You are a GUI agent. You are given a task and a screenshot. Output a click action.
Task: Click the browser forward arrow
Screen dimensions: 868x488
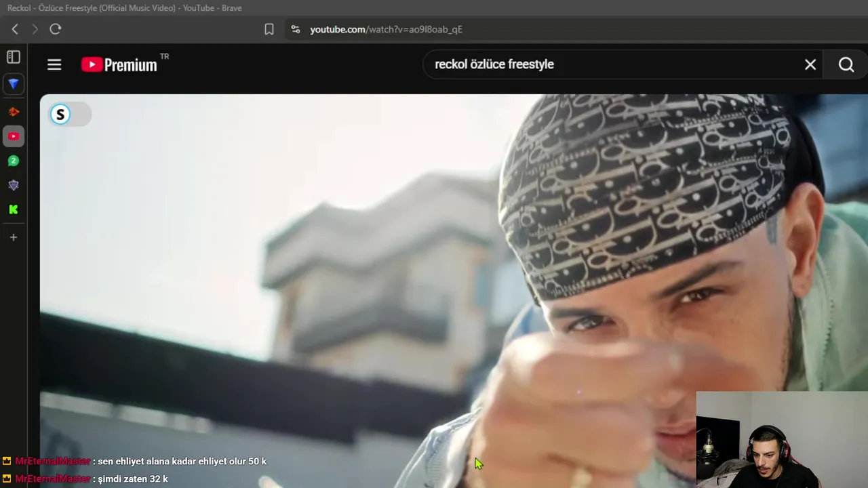(x=35, y=29)
